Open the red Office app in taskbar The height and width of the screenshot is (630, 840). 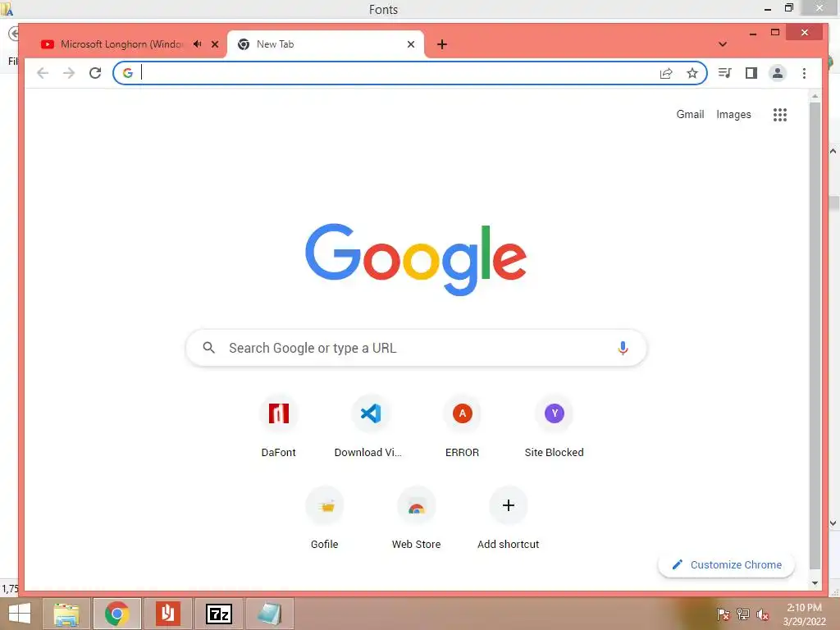pyautogui.click(x=167, y=614)
